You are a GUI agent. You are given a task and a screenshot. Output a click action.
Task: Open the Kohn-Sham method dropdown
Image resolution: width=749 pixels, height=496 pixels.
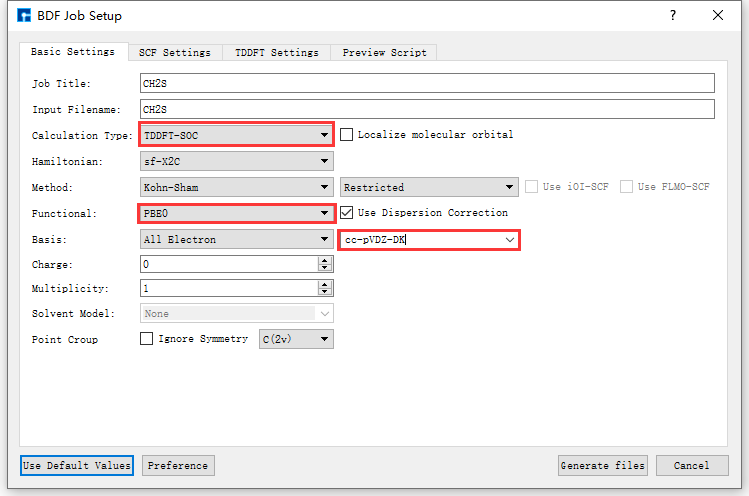(236, 187)
